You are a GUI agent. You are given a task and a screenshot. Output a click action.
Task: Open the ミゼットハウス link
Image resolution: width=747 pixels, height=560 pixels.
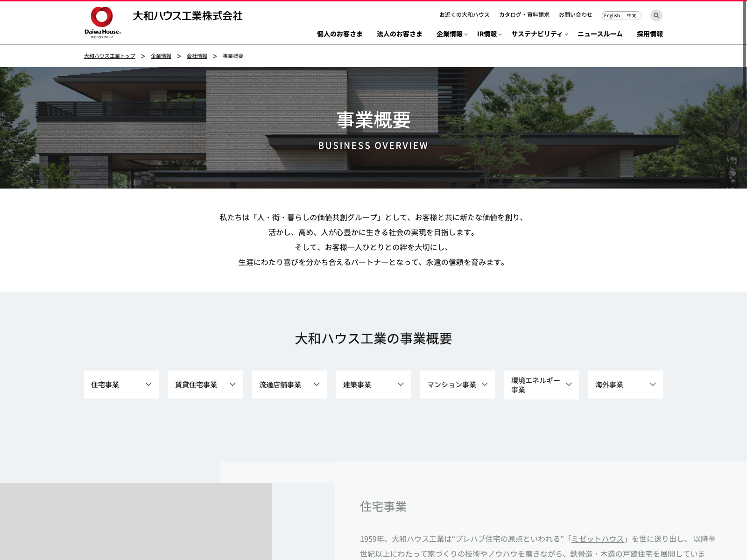598,539
